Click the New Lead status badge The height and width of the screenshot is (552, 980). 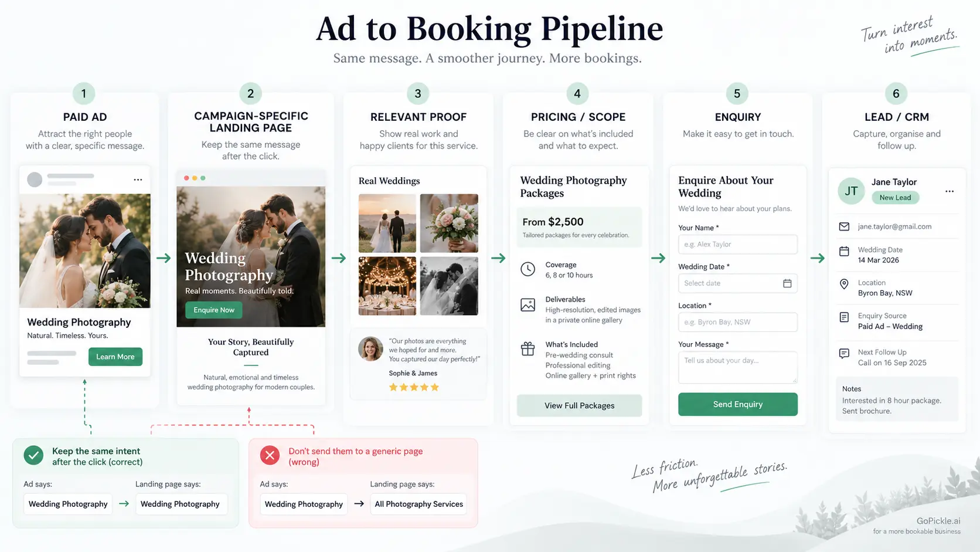[895, 198]
